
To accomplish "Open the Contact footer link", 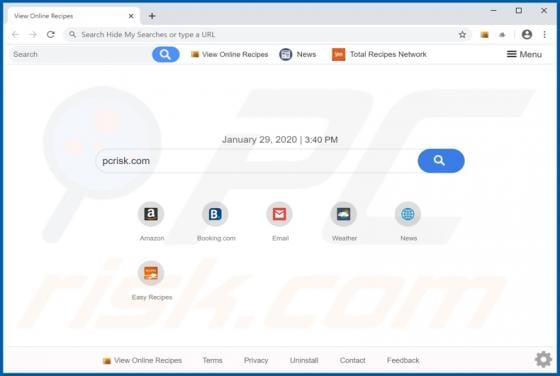I will pyautogui.click(x=352, y=360).
